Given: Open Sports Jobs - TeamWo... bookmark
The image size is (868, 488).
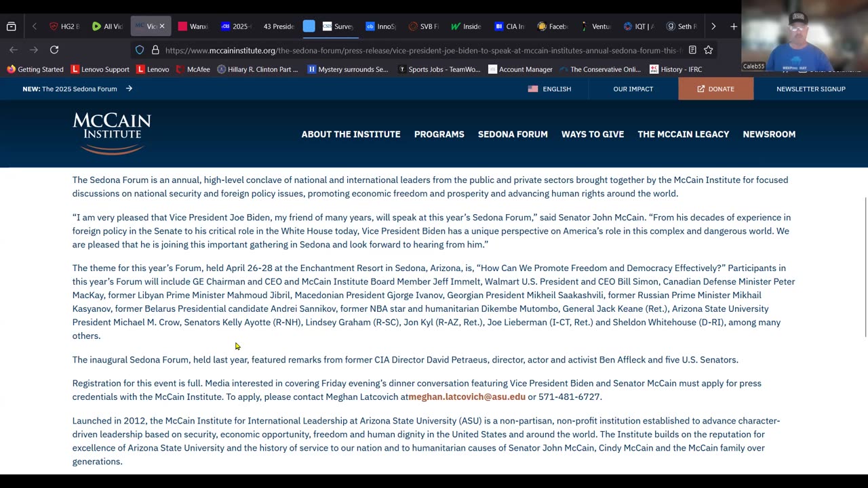Looking at the screenshot, I should pos(439,69).
